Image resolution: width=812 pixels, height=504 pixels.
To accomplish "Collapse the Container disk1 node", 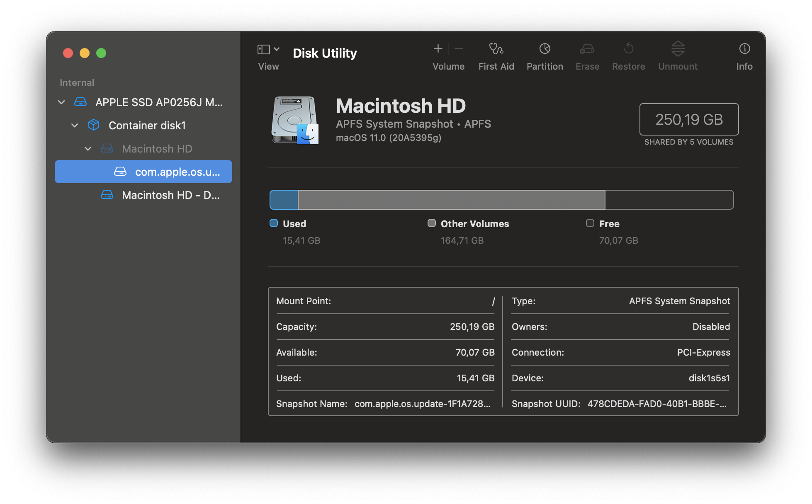I will [x=75, y=125].
